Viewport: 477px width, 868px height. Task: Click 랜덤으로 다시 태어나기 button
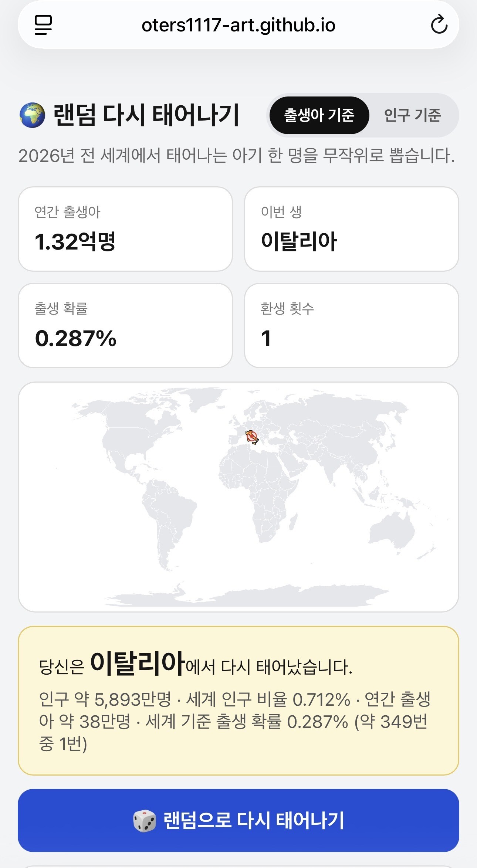pos(238,821)
